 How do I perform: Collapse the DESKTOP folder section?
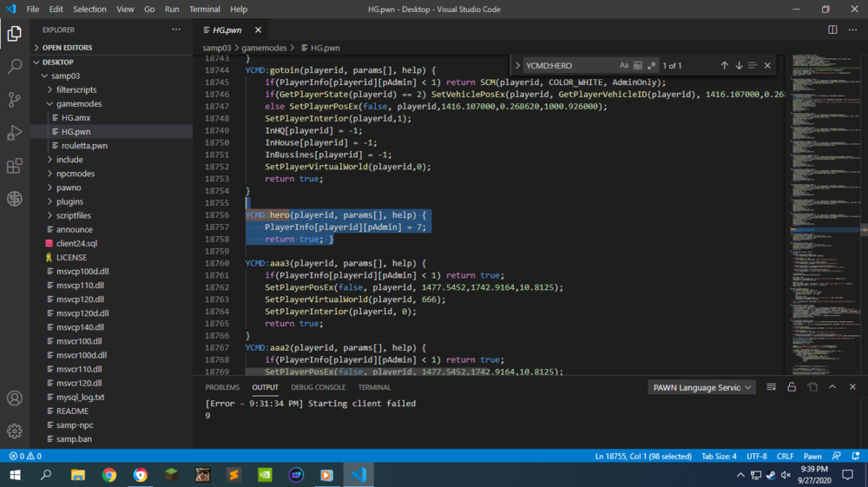[x=111, y=62]
